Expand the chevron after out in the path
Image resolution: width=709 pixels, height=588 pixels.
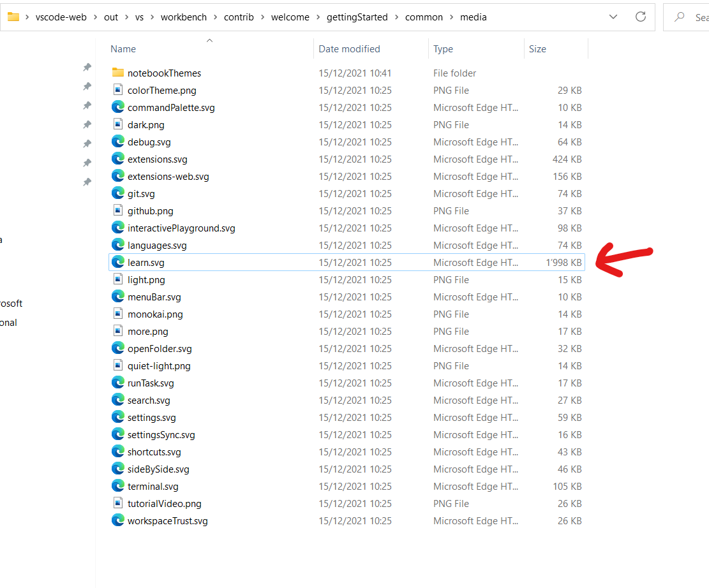(x=126, y=17)
